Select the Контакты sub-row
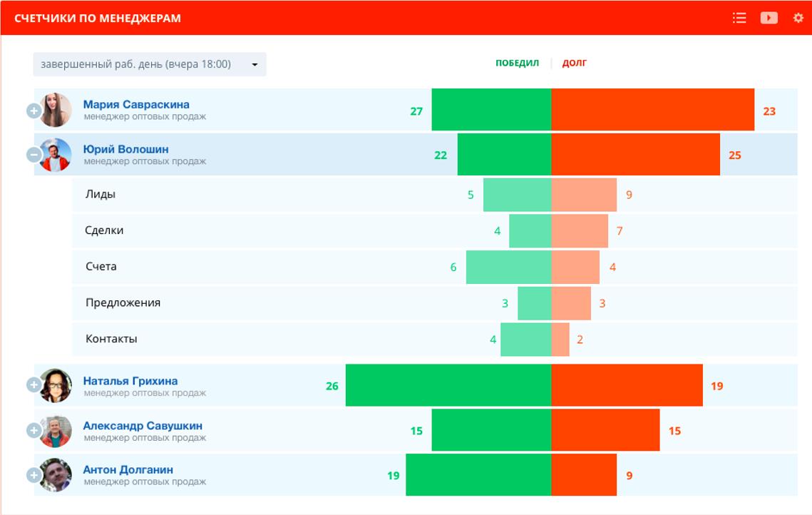The width and height of the screenshot is (812, 515). (111, 339)
